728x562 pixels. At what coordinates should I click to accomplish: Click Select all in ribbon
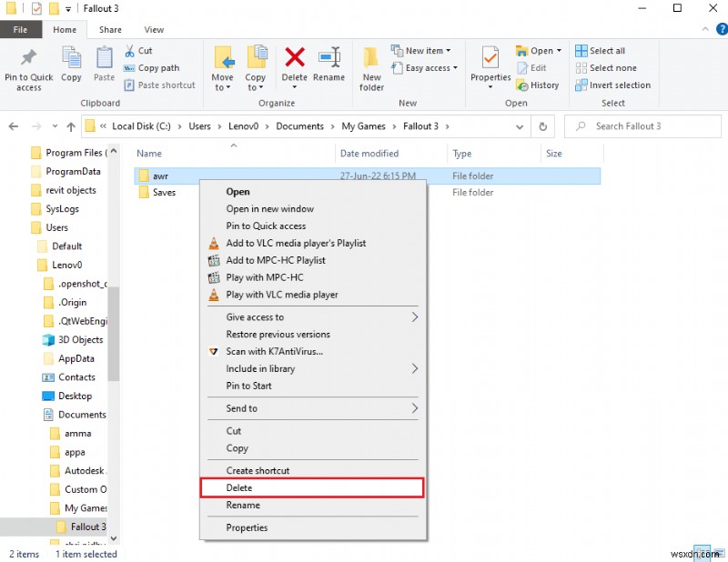[x=600, y=51]
